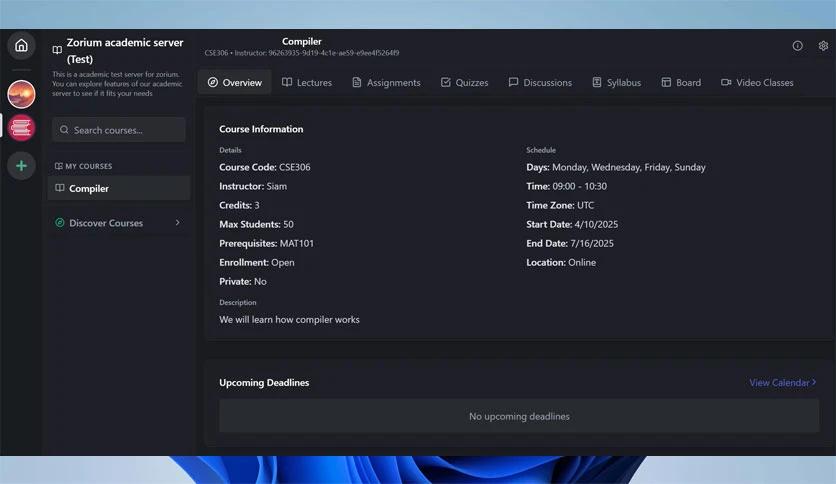Open the Video Classes tab
The width and height of the screenshot is (836, 484).
757,83
